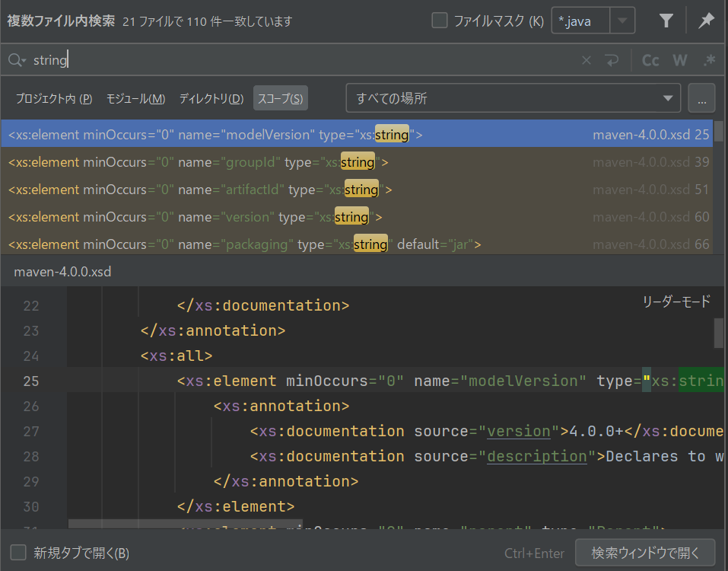Pin the Find in Files window
Screen dimensions: 728x571
(706, 21)
